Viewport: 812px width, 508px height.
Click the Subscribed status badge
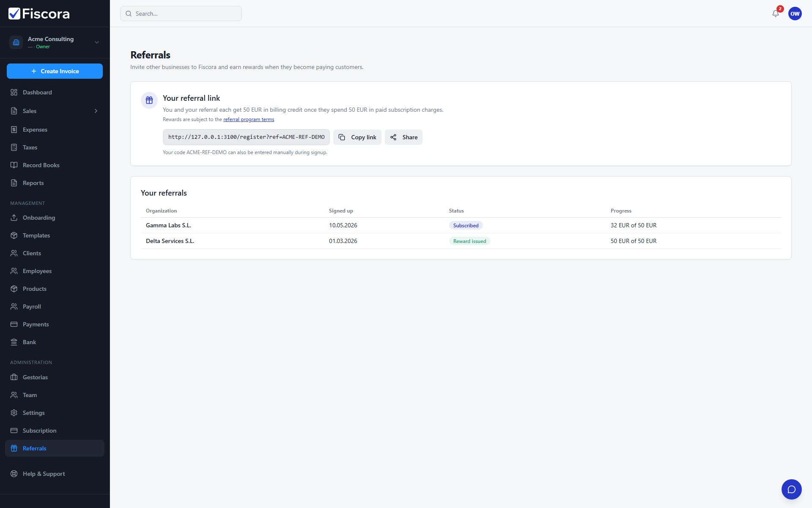(466, 226)
